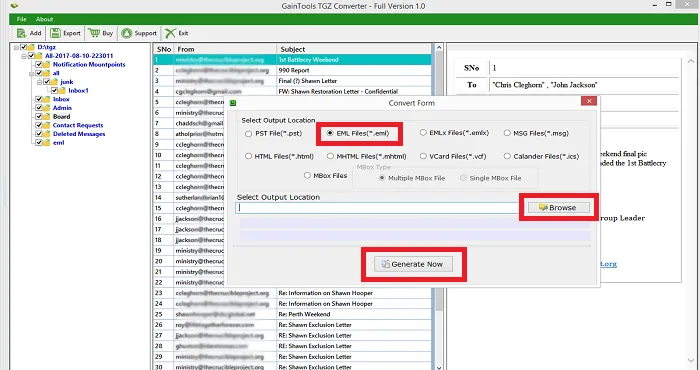Viewport: 700px width, 370px height.
Task: Click the folder icon of Inbox
Action: coord(46,99)
